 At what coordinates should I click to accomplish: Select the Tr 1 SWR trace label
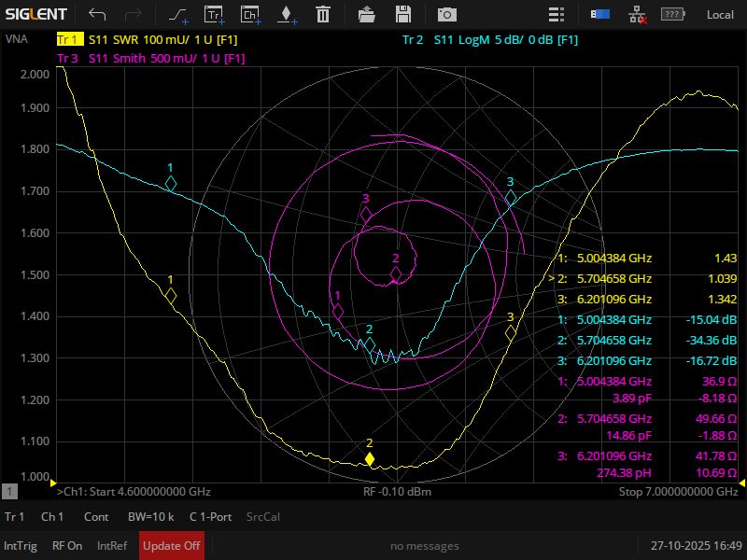pos(151,40)
